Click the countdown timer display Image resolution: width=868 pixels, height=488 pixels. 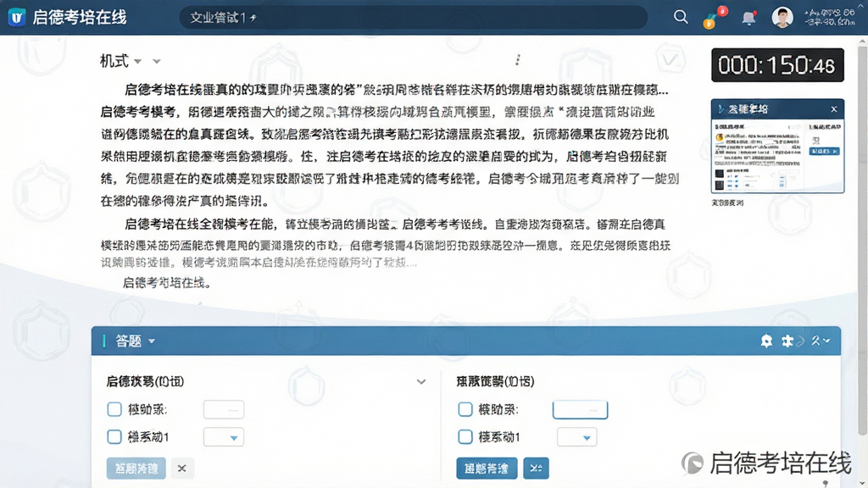[777, 65]
